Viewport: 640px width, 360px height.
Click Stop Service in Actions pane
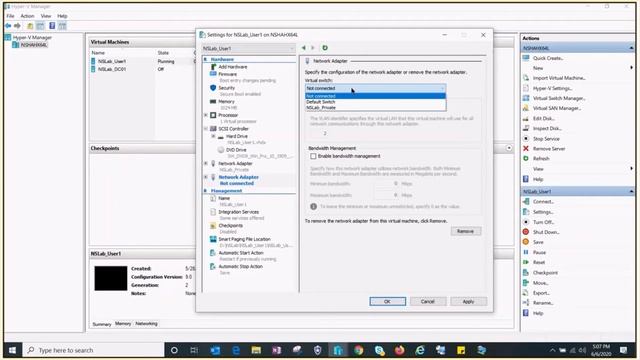(x=546, y=139)
